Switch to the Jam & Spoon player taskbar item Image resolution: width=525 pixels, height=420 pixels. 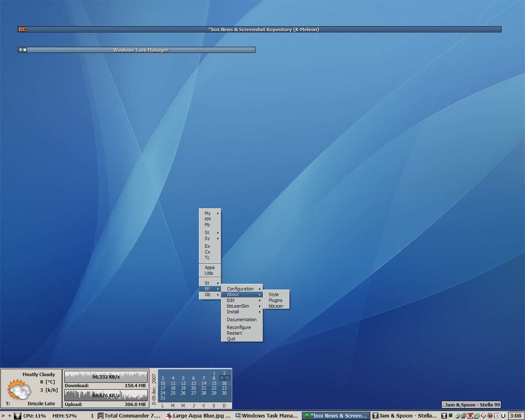405,415
